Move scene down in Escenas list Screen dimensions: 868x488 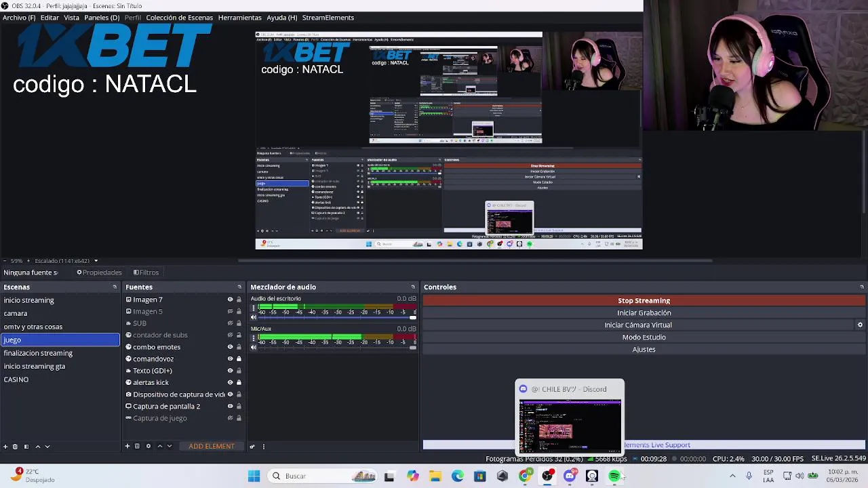coord(47,446)
